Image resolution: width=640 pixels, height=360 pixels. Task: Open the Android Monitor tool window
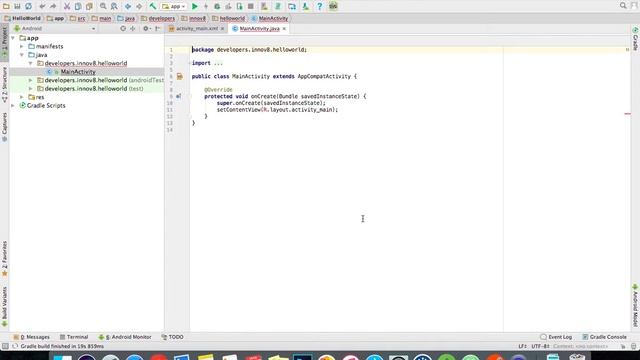(125, 337)
